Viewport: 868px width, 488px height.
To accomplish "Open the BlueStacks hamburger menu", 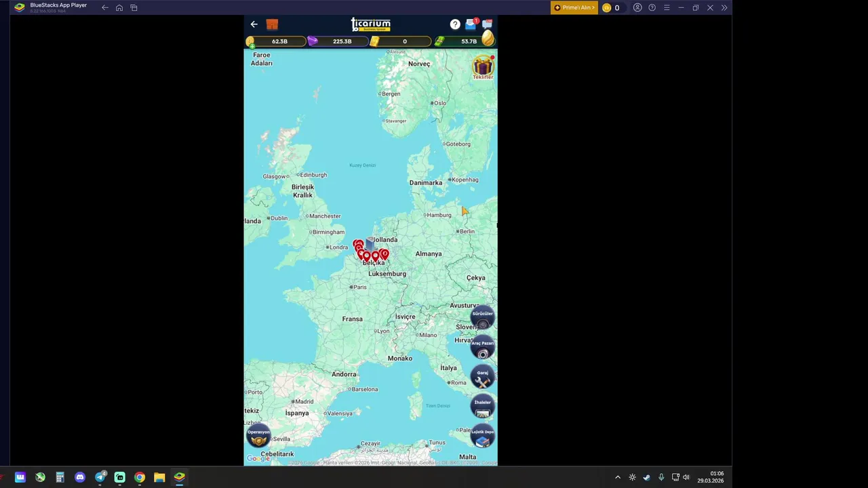I will coord(667,7).
